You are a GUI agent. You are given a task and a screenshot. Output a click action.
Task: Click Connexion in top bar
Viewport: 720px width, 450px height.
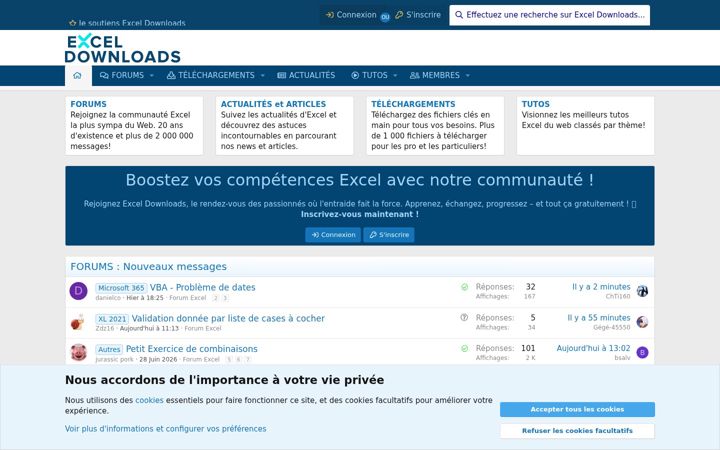click(x=351, y=15)
